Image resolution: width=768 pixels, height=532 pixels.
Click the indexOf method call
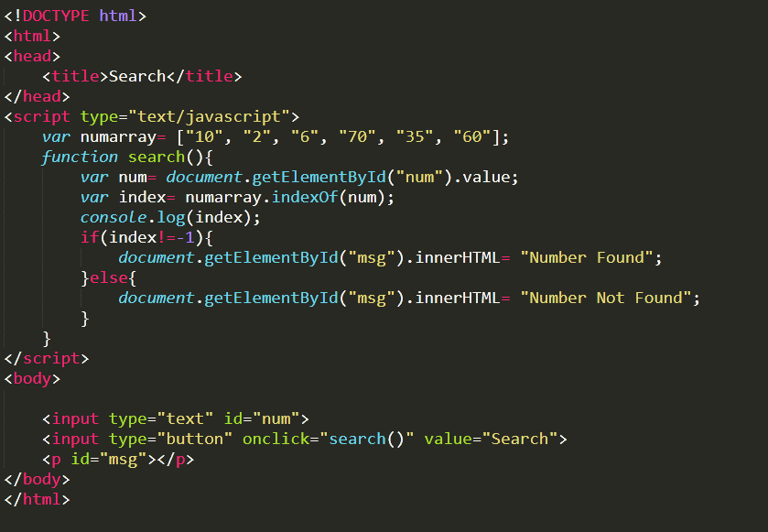[x=305, y=197]
